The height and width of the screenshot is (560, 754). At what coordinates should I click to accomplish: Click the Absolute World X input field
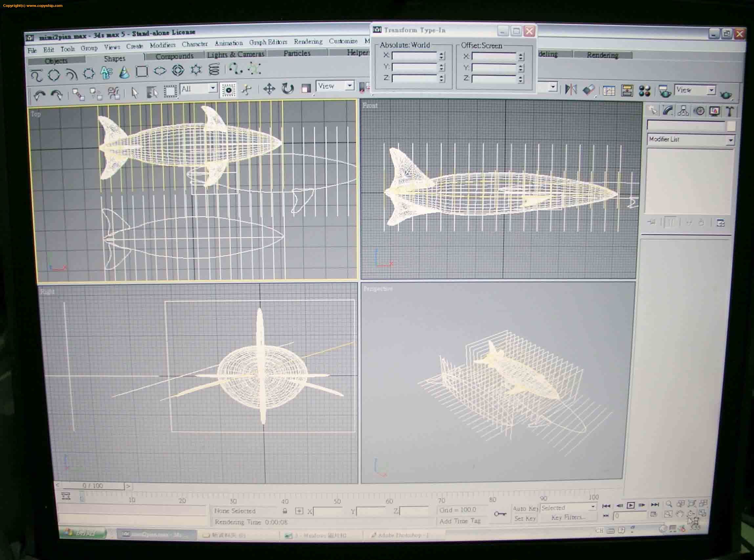415,55
